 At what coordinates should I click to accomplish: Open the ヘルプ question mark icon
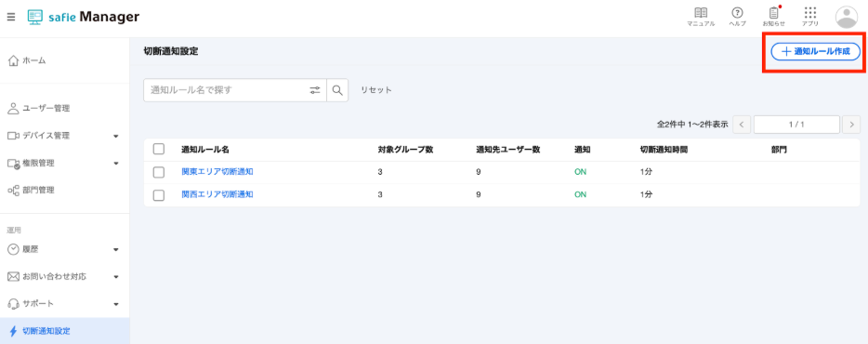tap(737, 17)
